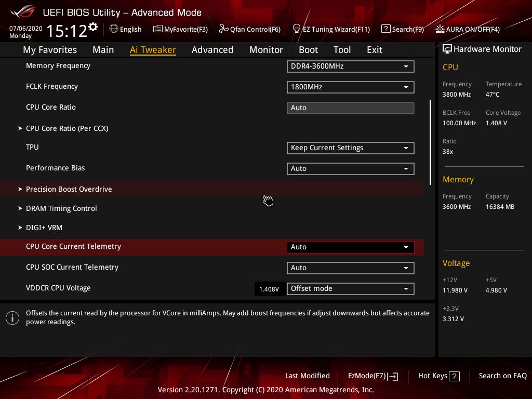Click the CPU temperature 47°C value
This screenshot has width=532, height=399.
point(493,95)
